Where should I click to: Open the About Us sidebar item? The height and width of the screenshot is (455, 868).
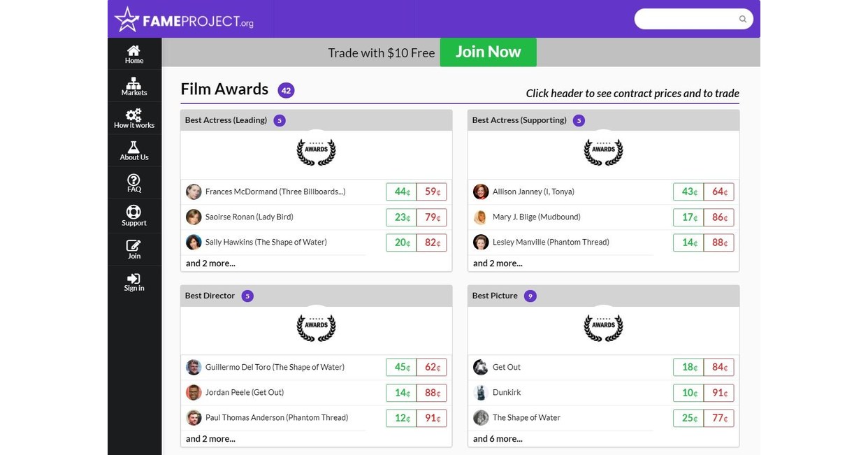134,151
